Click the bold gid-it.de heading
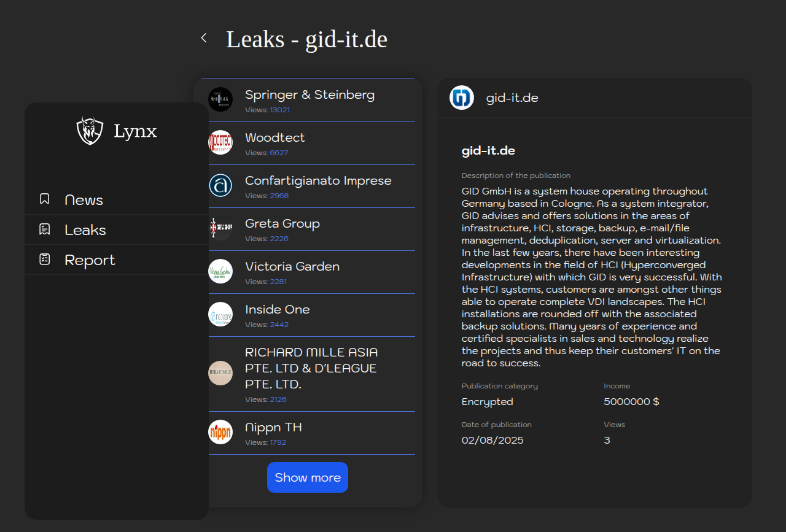The width and height of the screenshot is (786, 532). 488,151
